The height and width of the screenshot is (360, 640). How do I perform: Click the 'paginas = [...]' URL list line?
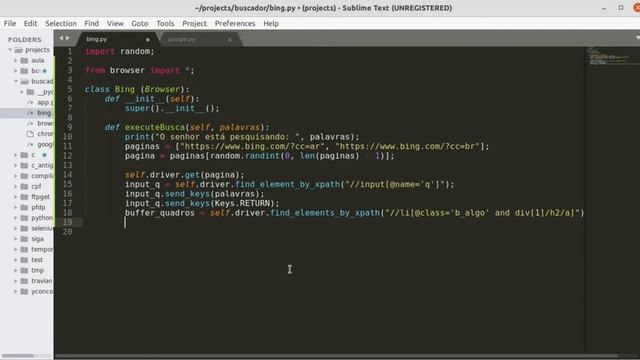pos(307,146)
